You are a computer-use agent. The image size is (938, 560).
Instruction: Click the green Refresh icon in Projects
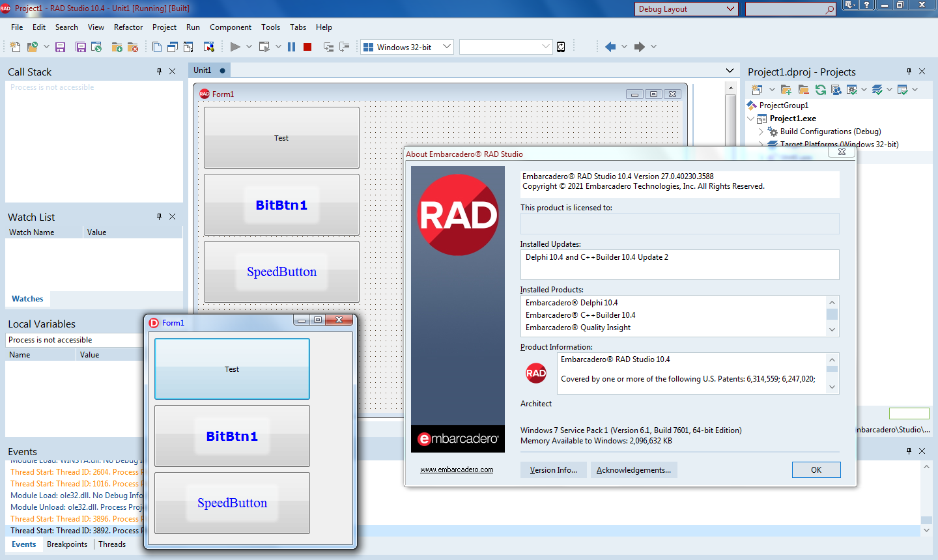(x=821, y=90)
